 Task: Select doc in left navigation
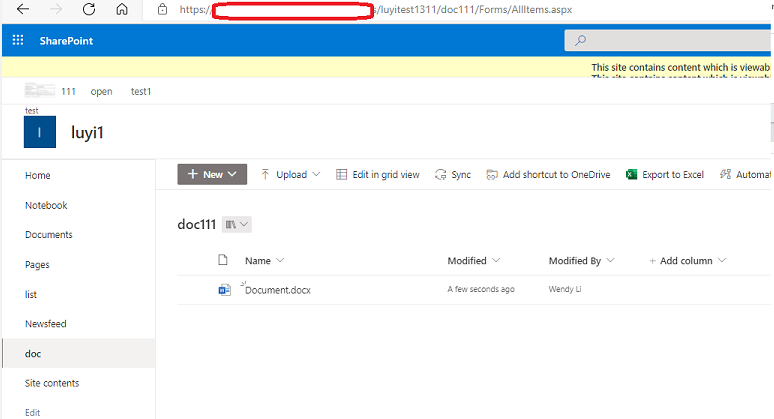pos(79,353)
